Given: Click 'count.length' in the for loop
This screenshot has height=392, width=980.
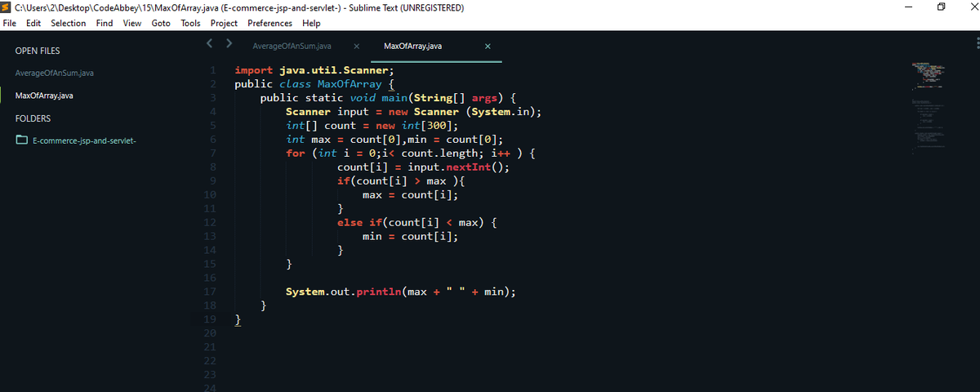Looking at the screenshot, I should click(439, 154).
